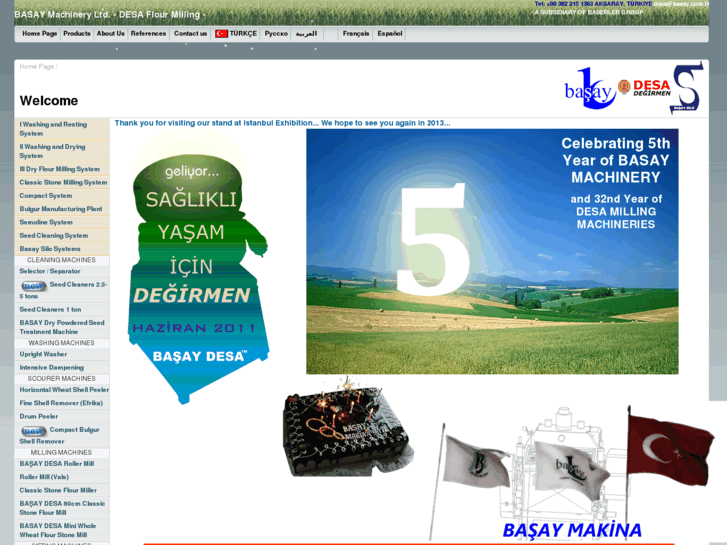Open Upright Washer link

(62, 354)
